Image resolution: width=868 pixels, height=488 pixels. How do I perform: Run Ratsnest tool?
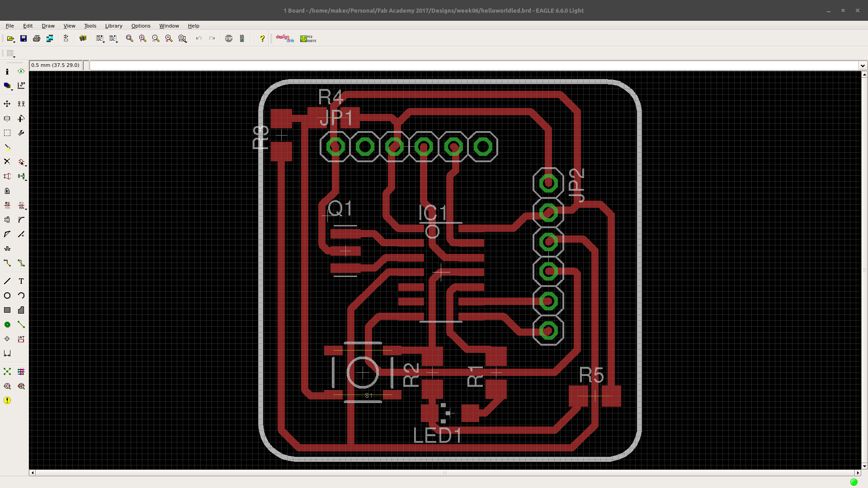tap(7, 371)
